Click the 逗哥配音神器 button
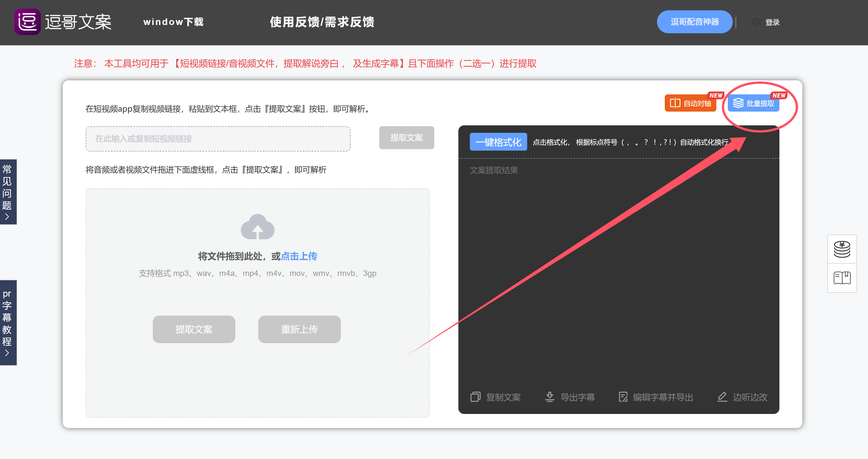 (694, 22)
